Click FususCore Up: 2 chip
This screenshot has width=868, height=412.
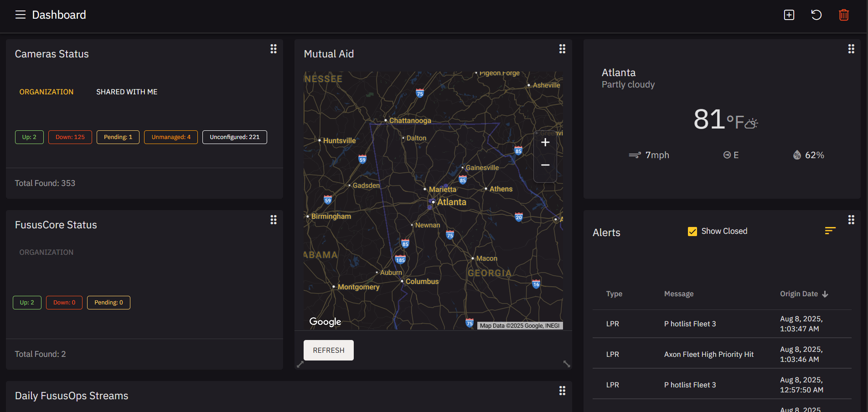tap(27, 303)
